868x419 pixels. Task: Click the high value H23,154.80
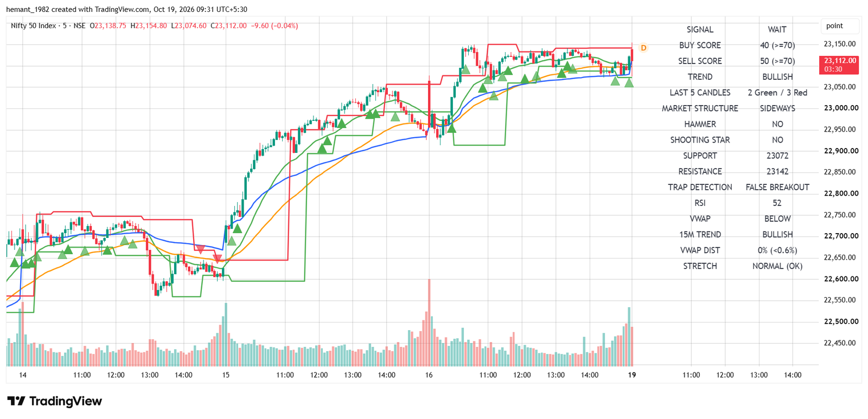[x=149, y=25]
